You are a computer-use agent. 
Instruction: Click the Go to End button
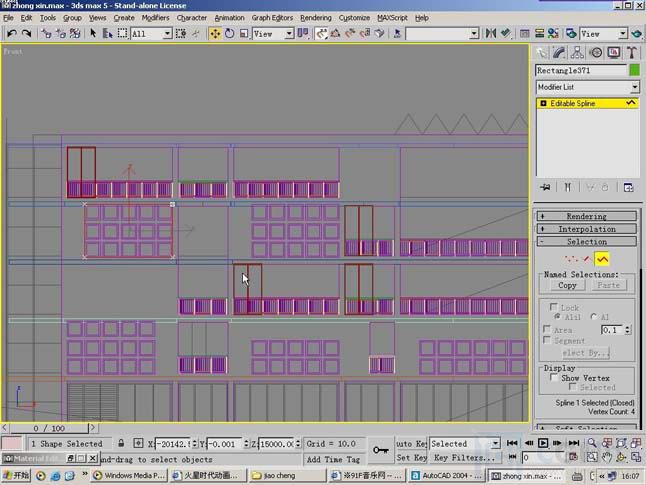click(573, 443)
